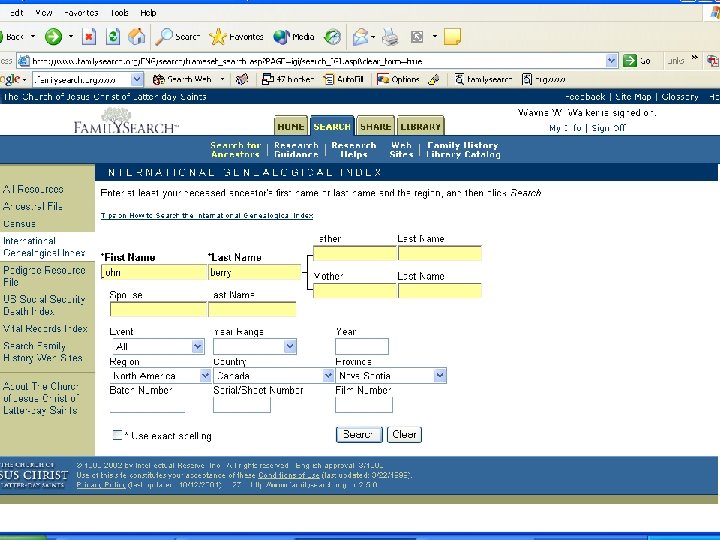720x540 pixels.
Task: Click the Search button in the form
Action: pos(359,434)
